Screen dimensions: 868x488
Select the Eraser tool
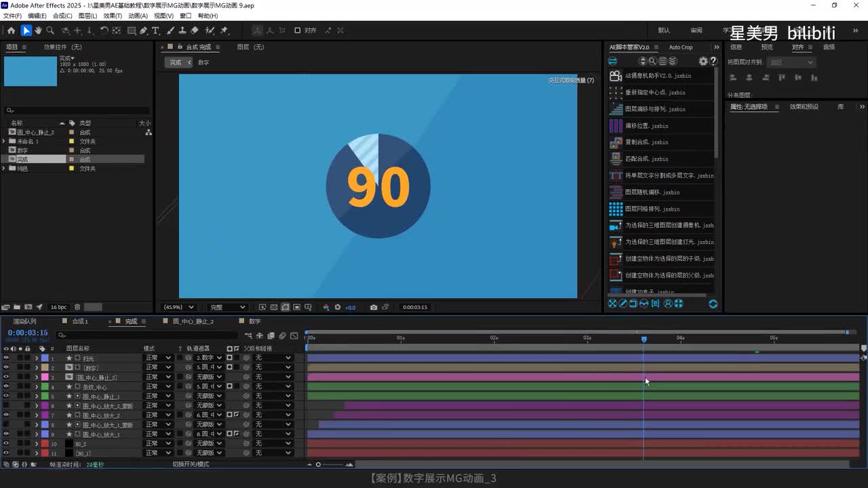pyautogui.click(x=195, y=30)
